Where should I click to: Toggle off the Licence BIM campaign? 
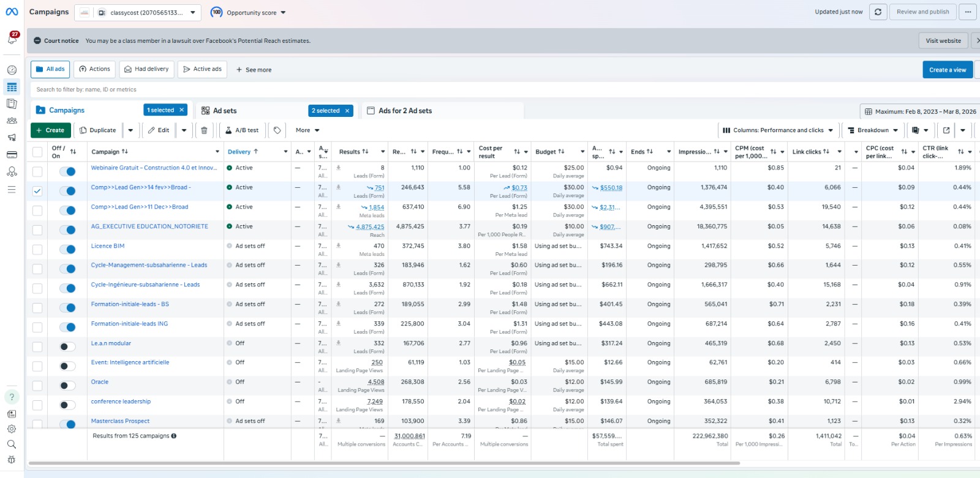click(x=67, y=249)
